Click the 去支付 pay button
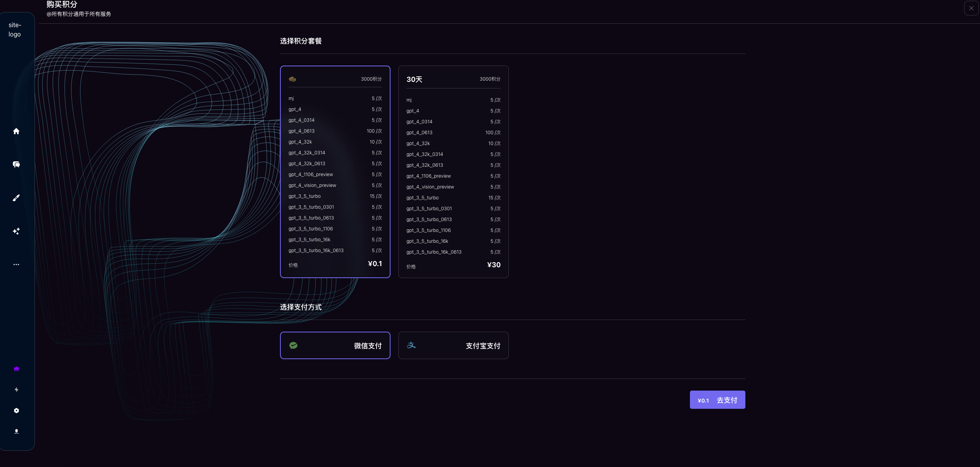 (717, 400)
